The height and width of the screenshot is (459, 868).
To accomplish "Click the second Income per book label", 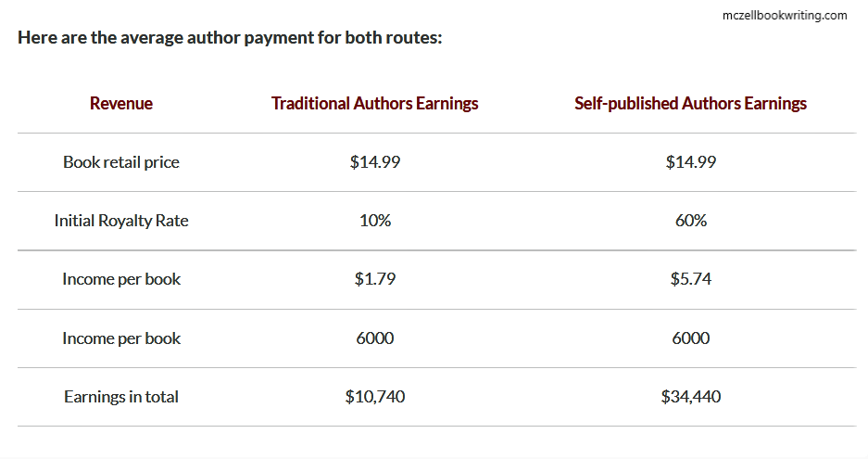I will [121, 338].
